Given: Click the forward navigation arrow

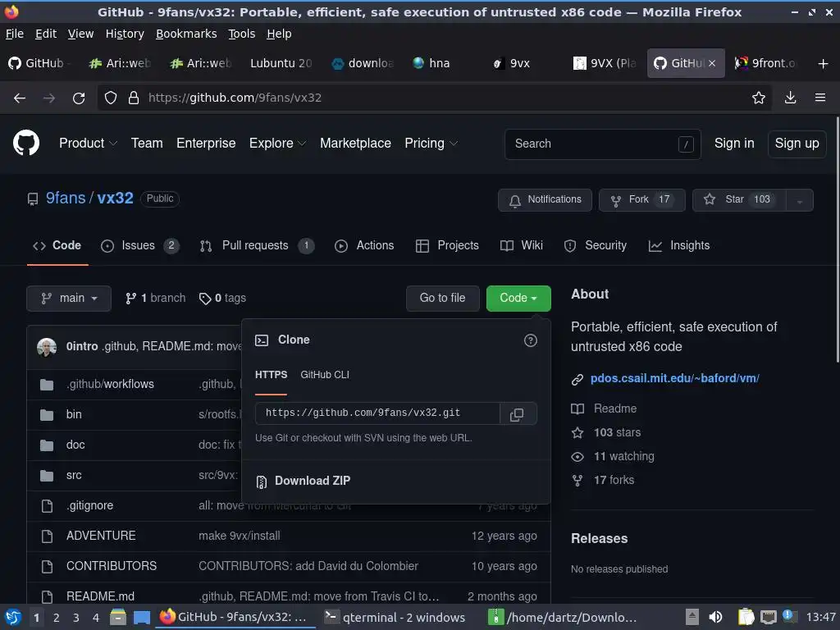Looking at the screenshot, I should pyautogui.click(x=49, y=98).
